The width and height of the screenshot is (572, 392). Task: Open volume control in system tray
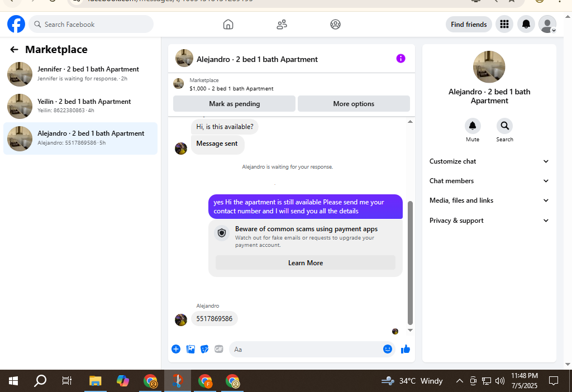pyautogui.click(x=500, y=381)
